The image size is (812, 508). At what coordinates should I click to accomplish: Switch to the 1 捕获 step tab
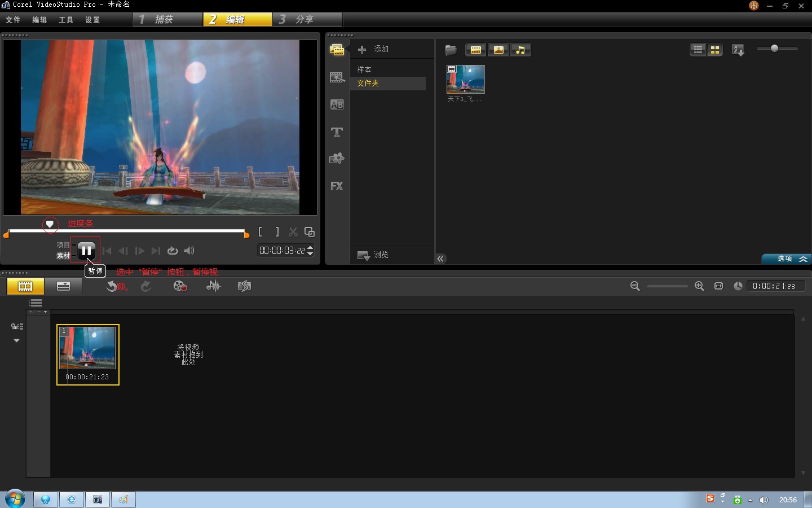click(x=168, y=19)
